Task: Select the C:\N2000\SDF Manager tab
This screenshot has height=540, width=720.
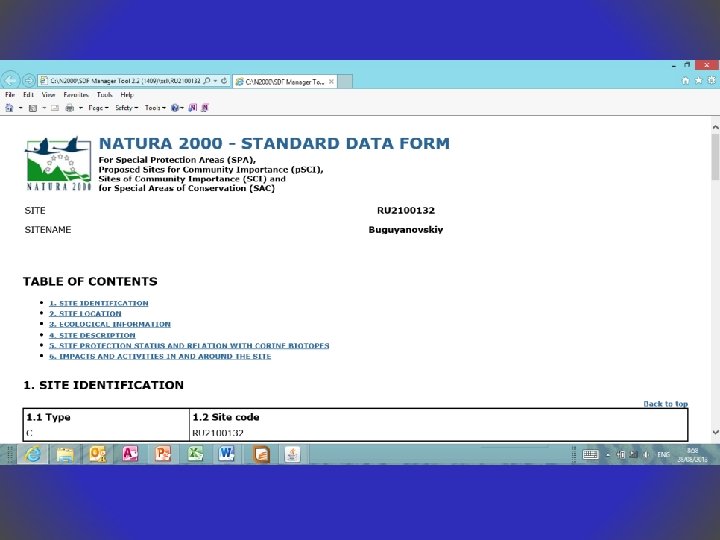Action: point(285,82)
